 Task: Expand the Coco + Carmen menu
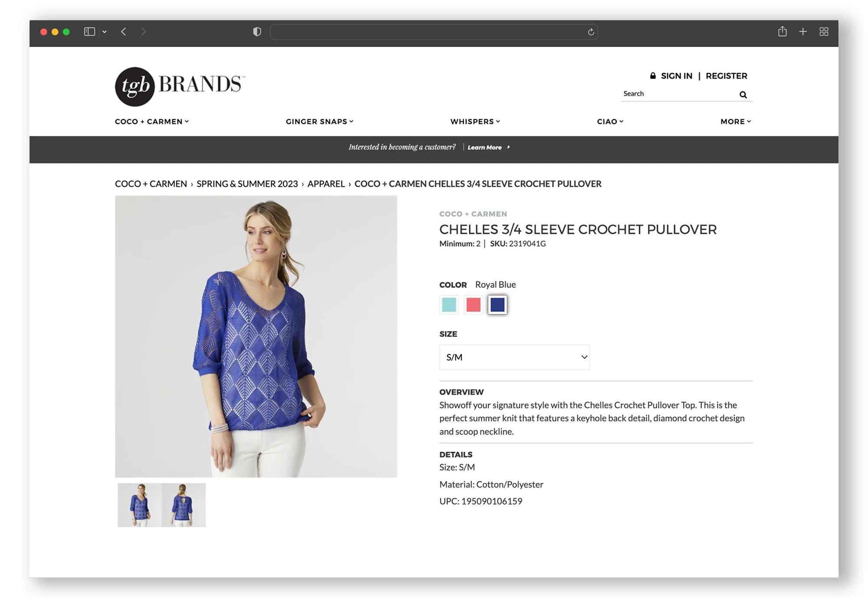pyautogui.click(x=152, y=122)
